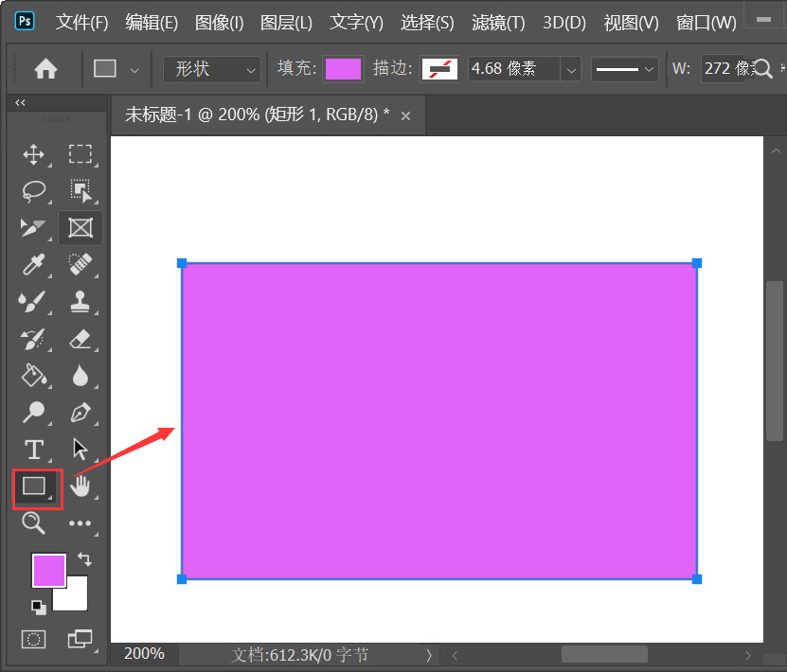Grab the Hand tool

80,486
